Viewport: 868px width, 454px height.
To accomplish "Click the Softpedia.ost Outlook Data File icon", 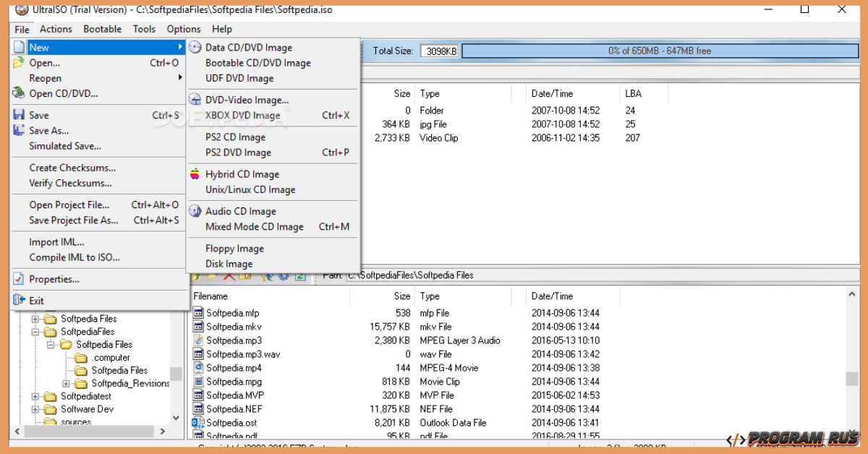I will (198, 422).
